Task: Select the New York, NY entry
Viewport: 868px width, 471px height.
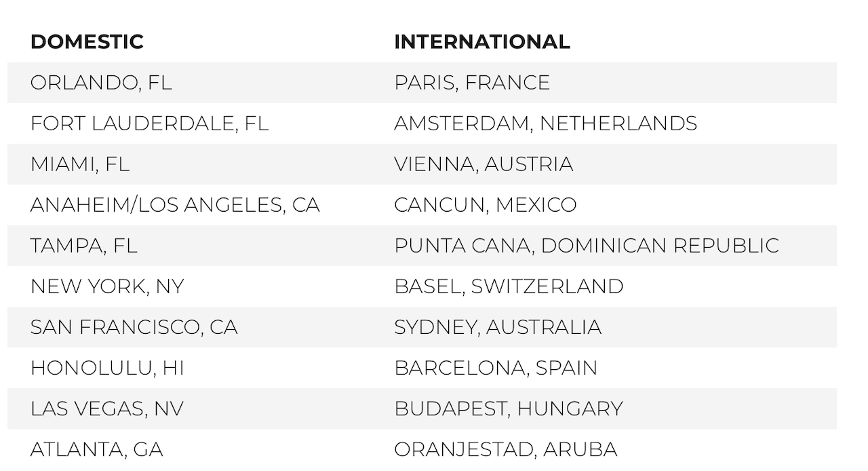Action: (x=107, y=286)
